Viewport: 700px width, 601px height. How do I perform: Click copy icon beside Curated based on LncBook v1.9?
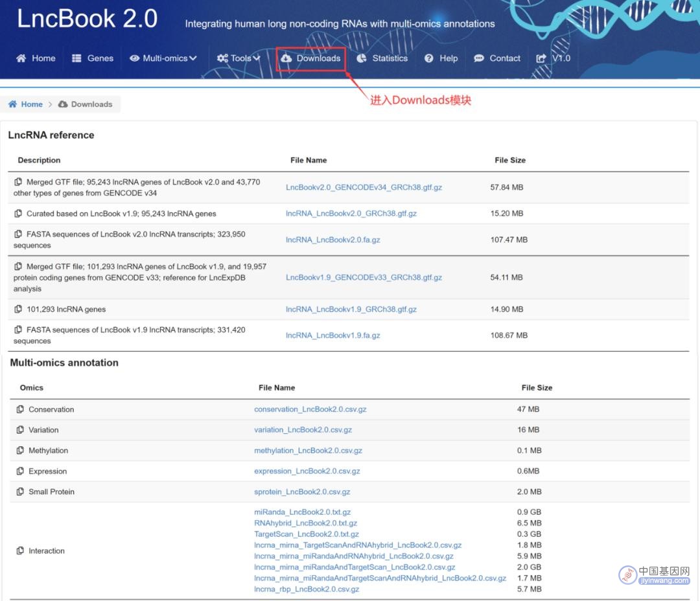tap(18, 214)
